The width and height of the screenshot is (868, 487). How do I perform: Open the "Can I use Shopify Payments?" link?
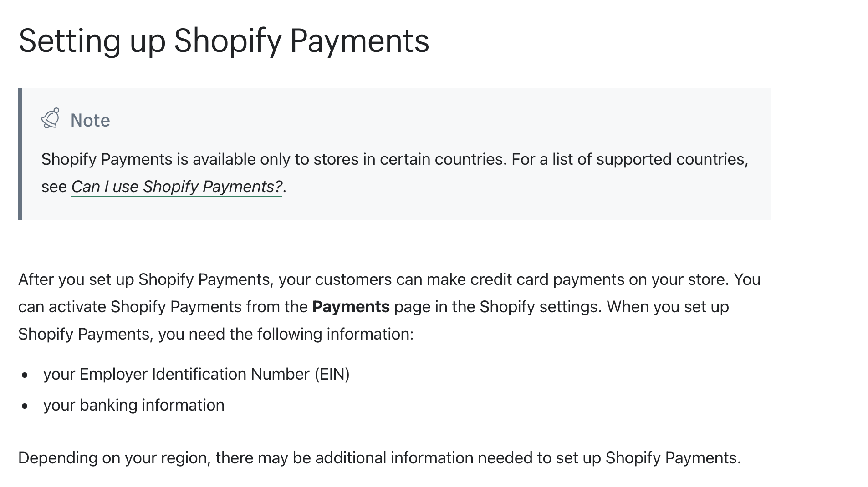(177, 187)
